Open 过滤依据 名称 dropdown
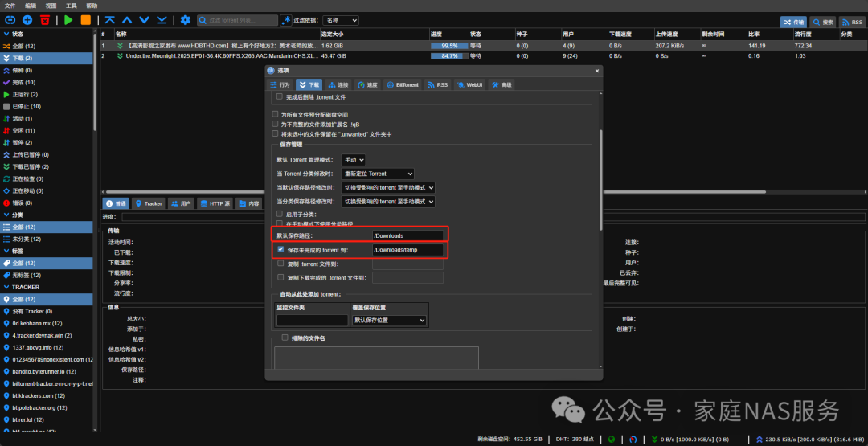Image resolution: width=868 pixels, height=446 pixels. click(x=341, y=20)
